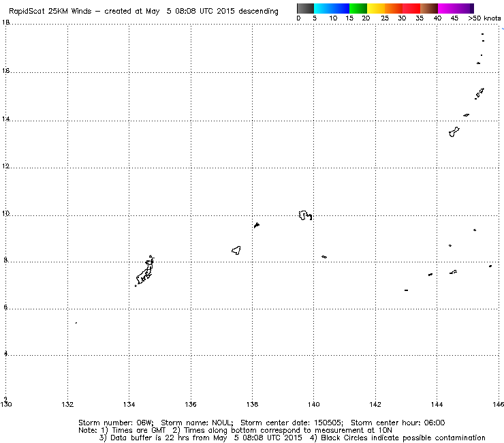Viewport: 504px width, 443px height.
Task: Click the latitude label '8'
Action: (5, 260)
